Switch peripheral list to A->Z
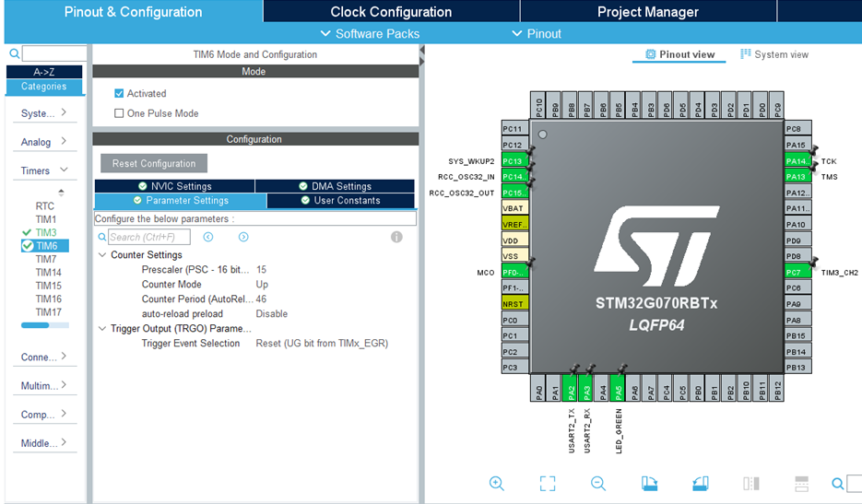 coord(44,72)
